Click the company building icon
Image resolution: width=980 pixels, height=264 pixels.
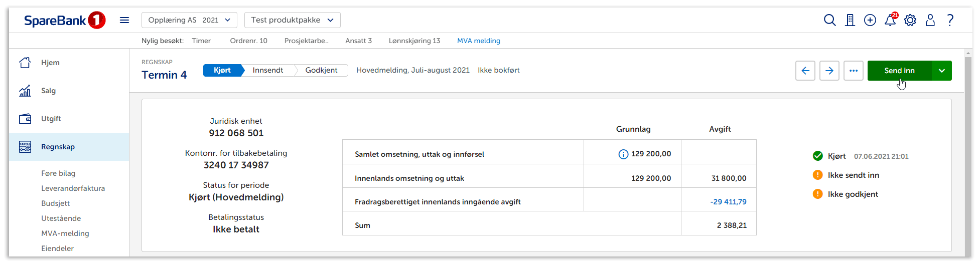click(x=850, y=20)
